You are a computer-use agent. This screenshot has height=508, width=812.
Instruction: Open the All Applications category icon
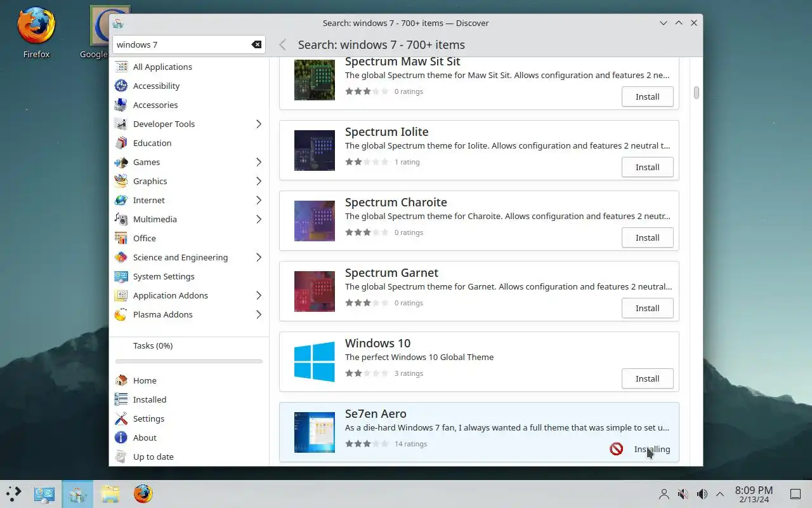(x=121, y=67)
